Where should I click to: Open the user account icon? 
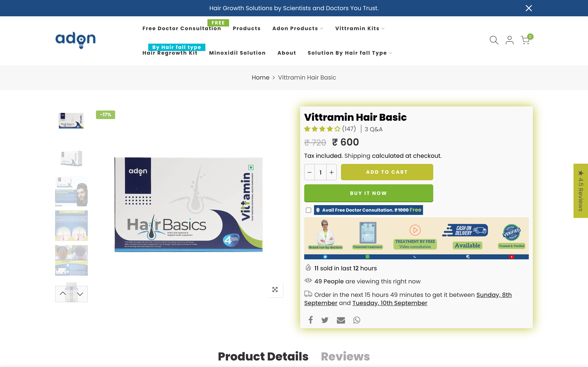(x=510, y=40)
